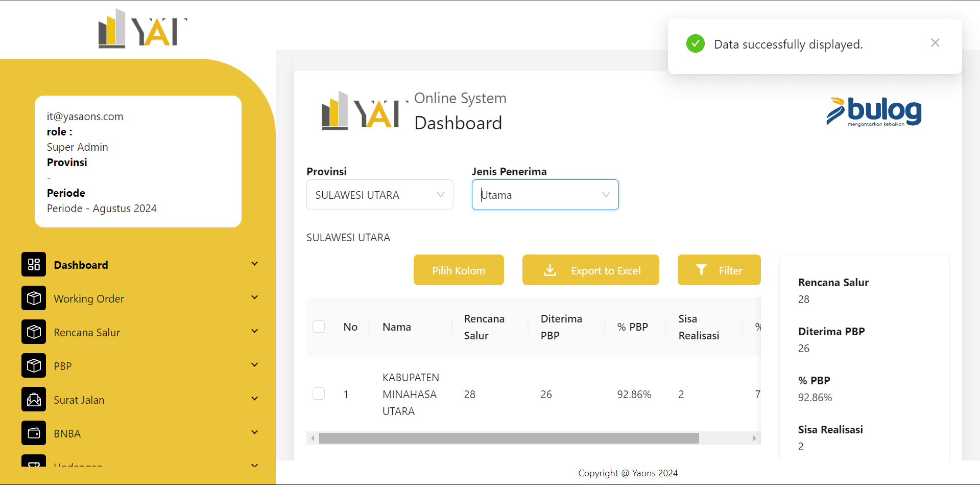This screenshot has width=980, height=485.
Task: Click the PBP box icon
Action: click(34, 365)
